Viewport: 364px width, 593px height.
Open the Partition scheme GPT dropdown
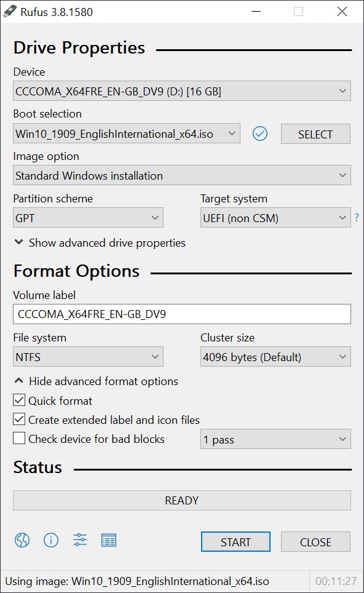[x=88, y=217]
